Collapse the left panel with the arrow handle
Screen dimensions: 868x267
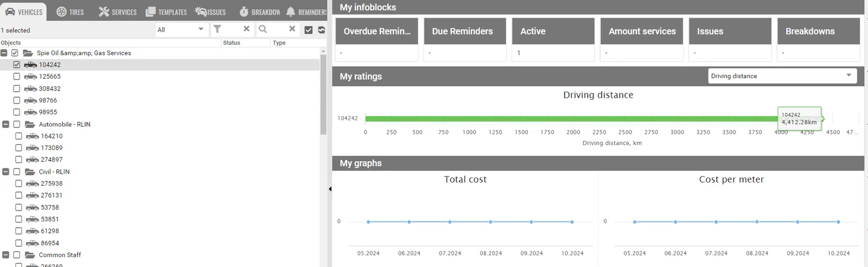(330, 189)
